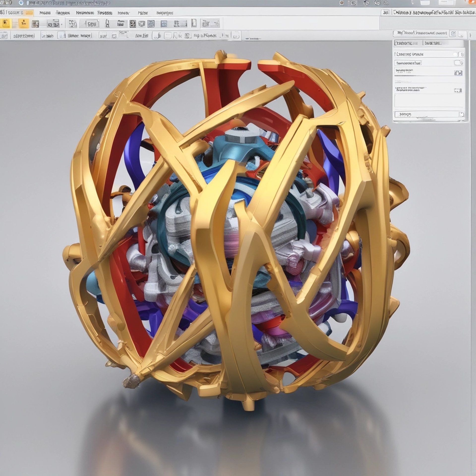
Task: Click the blue picture-frame icon in the toolbar
Action: point(164,24)
